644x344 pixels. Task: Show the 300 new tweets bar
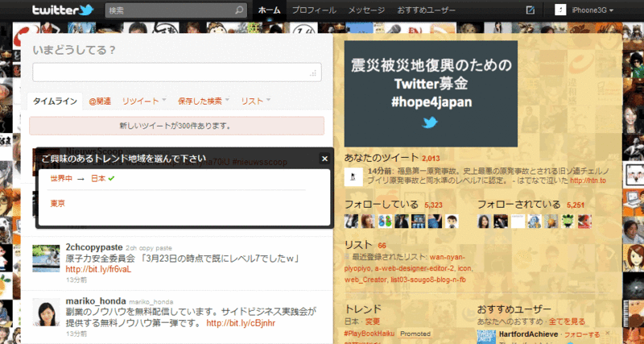click(176, 126)
